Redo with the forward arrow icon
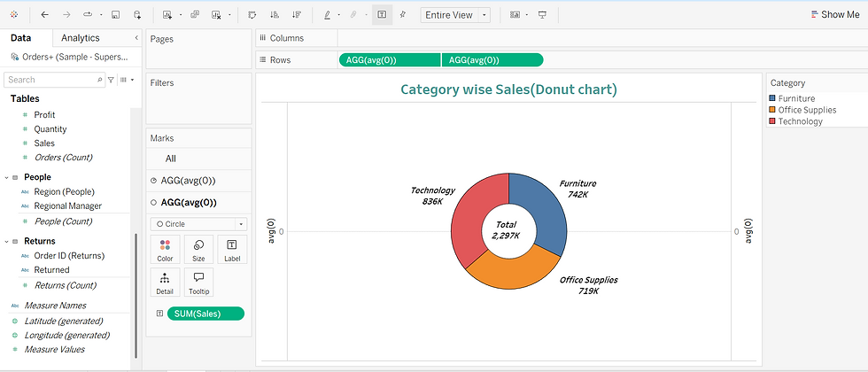 pos(66,15)
